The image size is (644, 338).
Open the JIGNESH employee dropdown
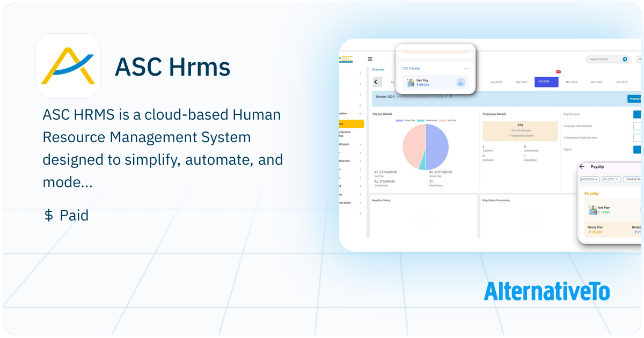(x=632, y=179)
